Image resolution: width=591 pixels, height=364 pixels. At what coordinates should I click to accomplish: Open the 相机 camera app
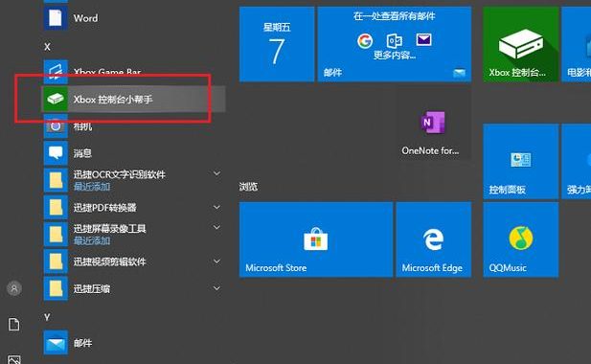click(134, 125)
